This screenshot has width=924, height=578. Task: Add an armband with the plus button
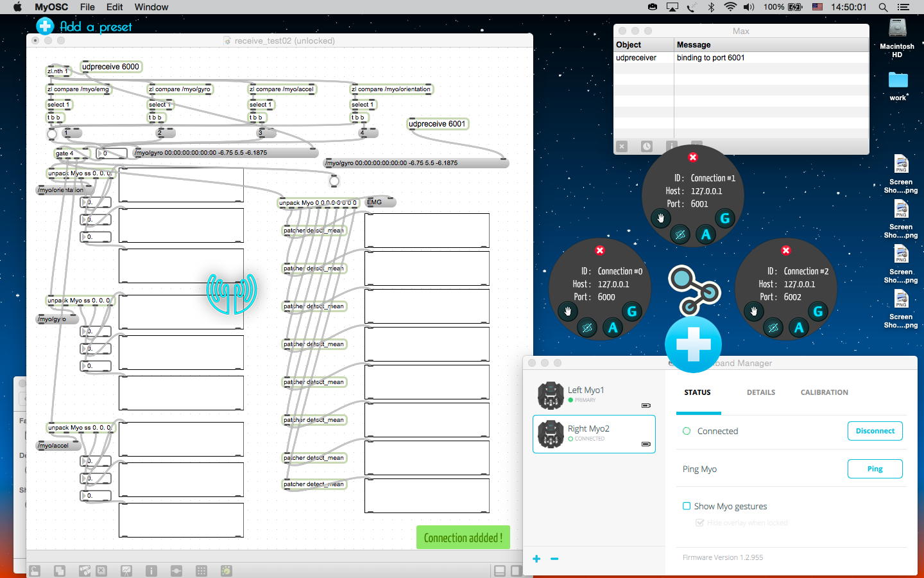(536, 559)
